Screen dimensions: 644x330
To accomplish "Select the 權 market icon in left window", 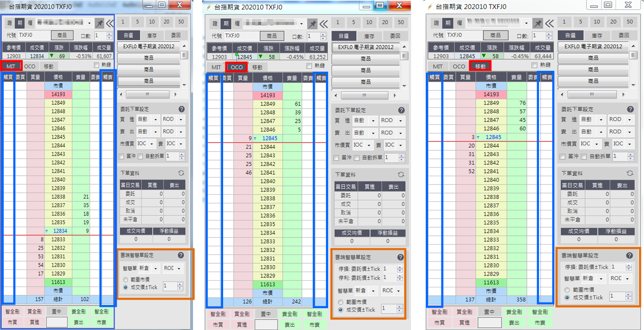I will click(29, 23).
